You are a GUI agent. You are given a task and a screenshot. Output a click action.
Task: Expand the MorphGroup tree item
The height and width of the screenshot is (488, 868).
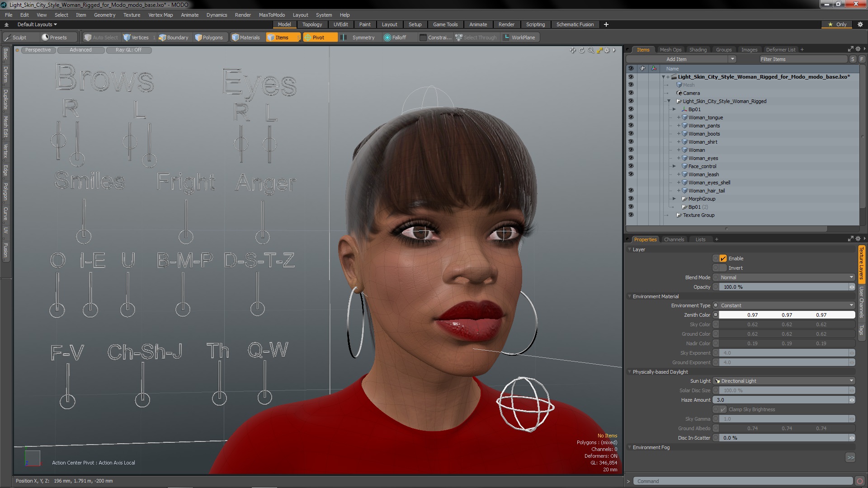(674, 199)
